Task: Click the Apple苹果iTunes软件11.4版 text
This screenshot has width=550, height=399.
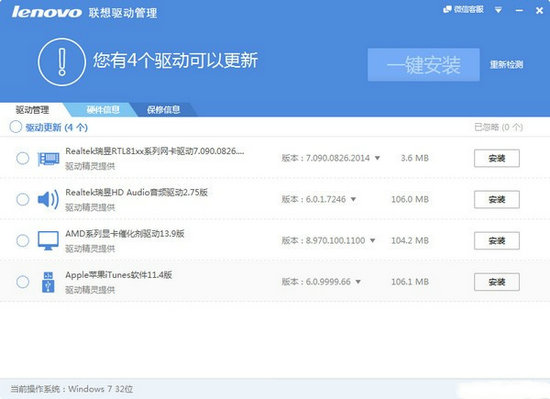Action: [119, 275]
